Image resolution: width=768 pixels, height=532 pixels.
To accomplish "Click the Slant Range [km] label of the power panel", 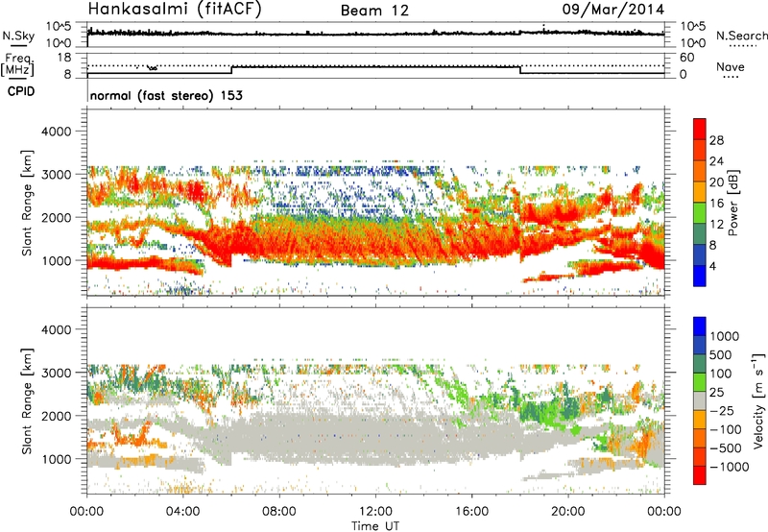I will tap(27, 203).
